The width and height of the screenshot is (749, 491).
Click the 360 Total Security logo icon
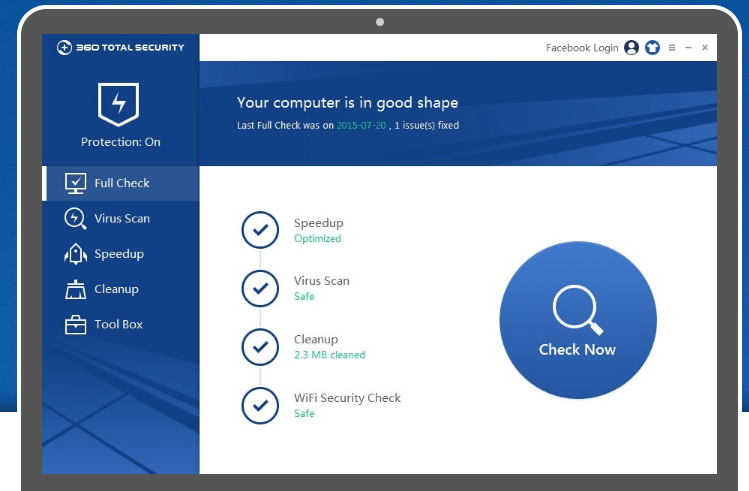(64, 47)
